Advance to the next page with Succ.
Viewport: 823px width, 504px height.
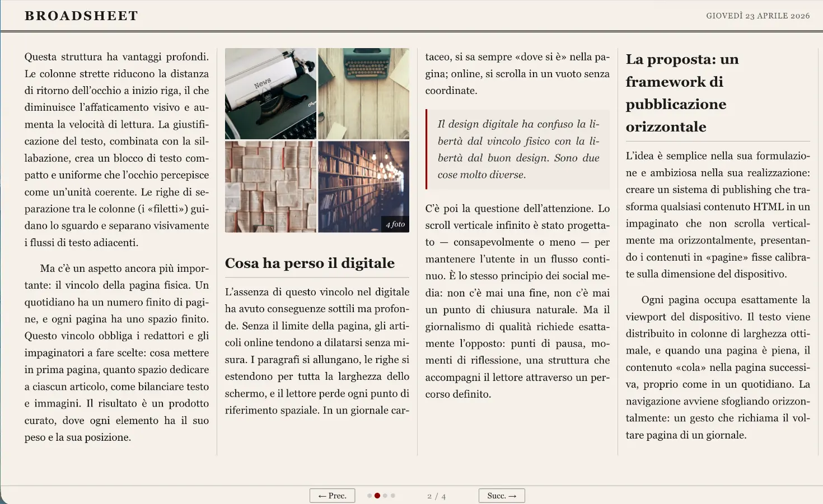point(502,496)
